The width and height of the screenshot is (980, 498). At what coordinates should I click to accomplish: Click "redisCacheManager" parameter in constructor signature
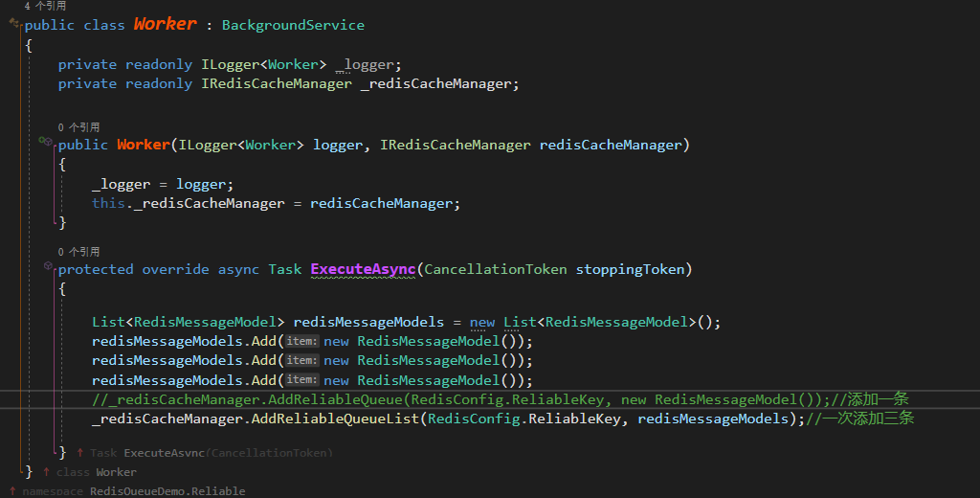point(611,146)
